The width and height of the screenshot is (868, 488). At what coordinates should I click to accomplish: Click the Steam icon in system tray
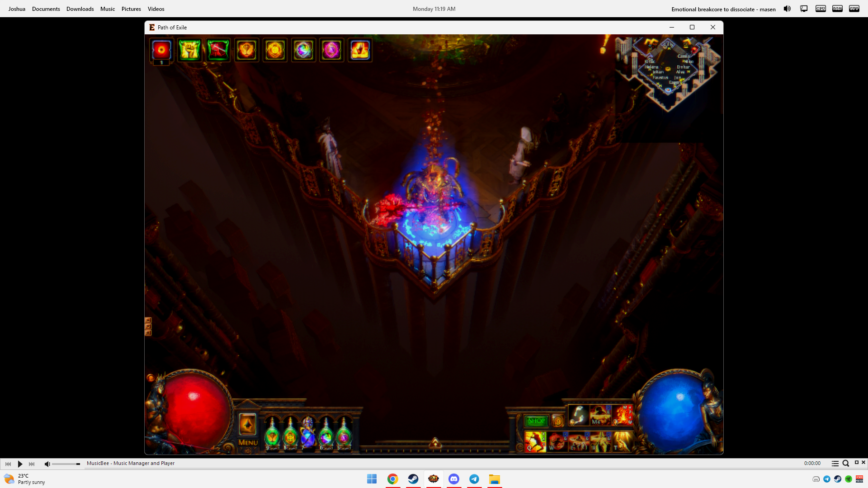coord(838,479)
